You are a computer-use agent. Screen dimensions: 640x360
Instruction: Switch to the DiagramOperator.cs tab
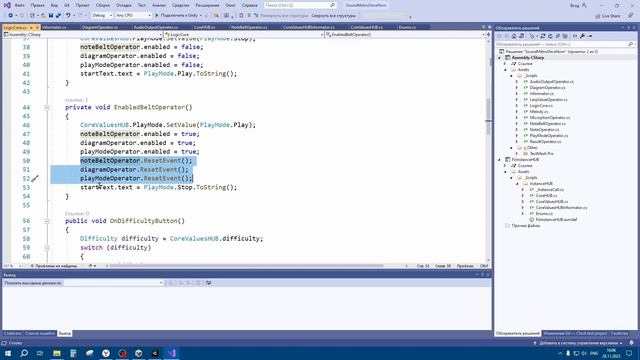(100, 27)
